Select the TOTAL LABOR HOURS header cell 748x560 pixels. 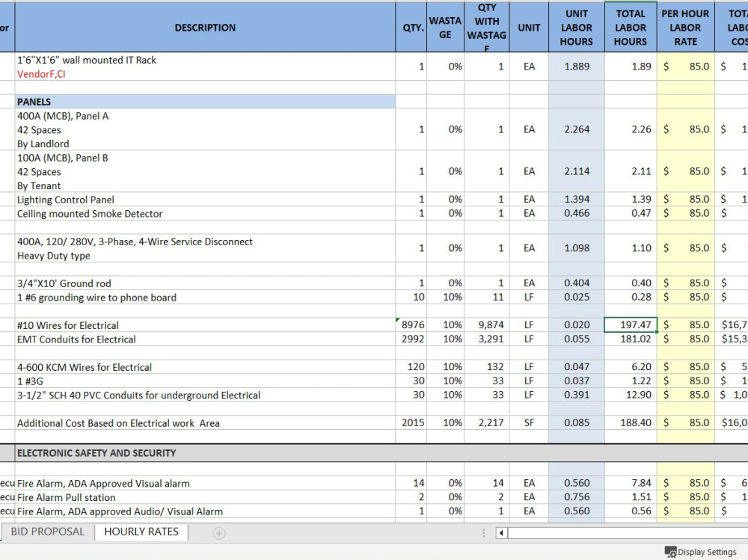coord(631,27)
